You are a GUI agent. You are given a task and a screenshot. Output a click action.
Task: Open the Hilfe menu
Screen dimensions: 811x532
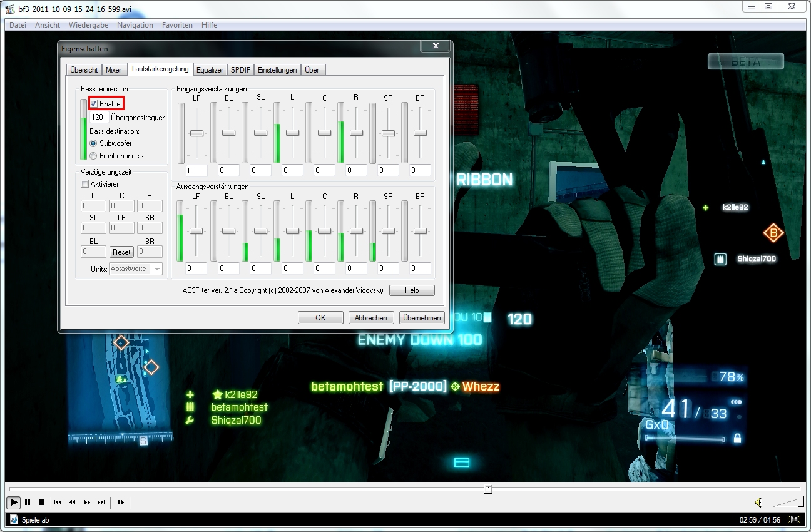209,25
